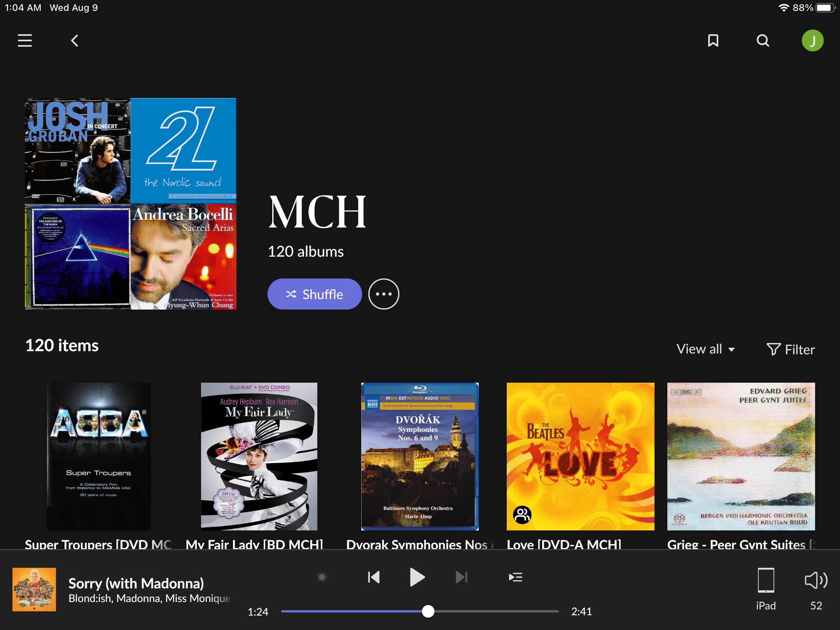Click the Super Troupers [DVD MC title
Screen dimensions: 840x630
tap(98, 544)
